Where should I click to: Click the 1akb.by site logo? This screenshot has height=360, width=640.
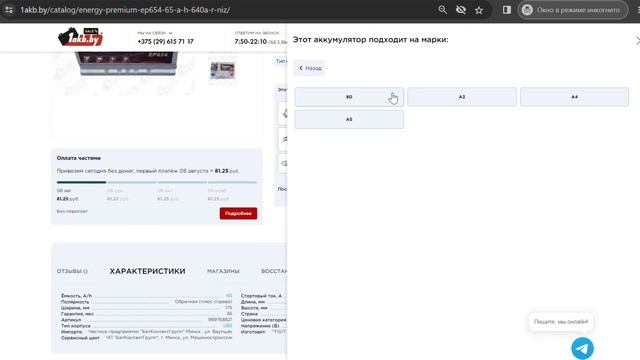coord(80,37)
